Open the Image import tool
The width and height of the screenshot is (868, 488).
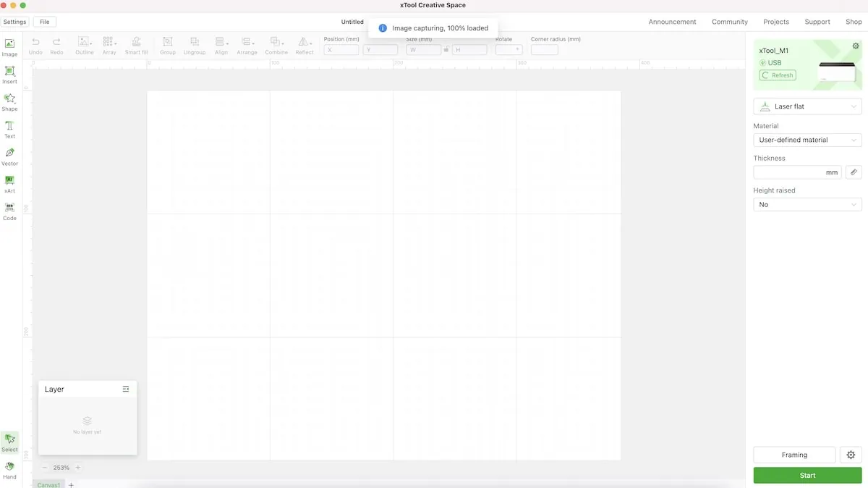(9, 48)
